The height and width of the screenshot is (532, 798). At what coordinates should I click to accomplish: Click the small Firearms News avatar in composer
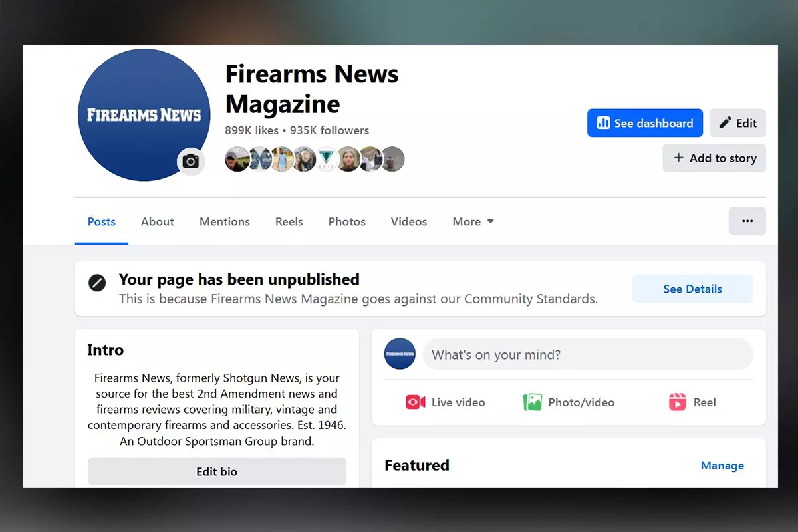(400, 354)
